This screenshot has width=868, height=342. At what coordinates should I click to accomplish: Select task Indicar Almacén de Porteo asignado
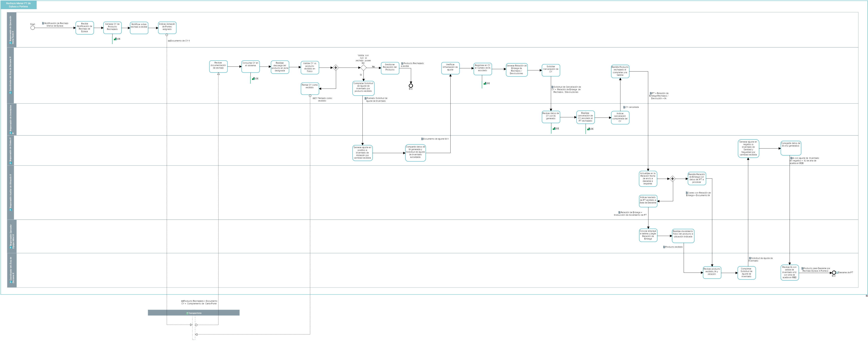[x=167, y=28]
